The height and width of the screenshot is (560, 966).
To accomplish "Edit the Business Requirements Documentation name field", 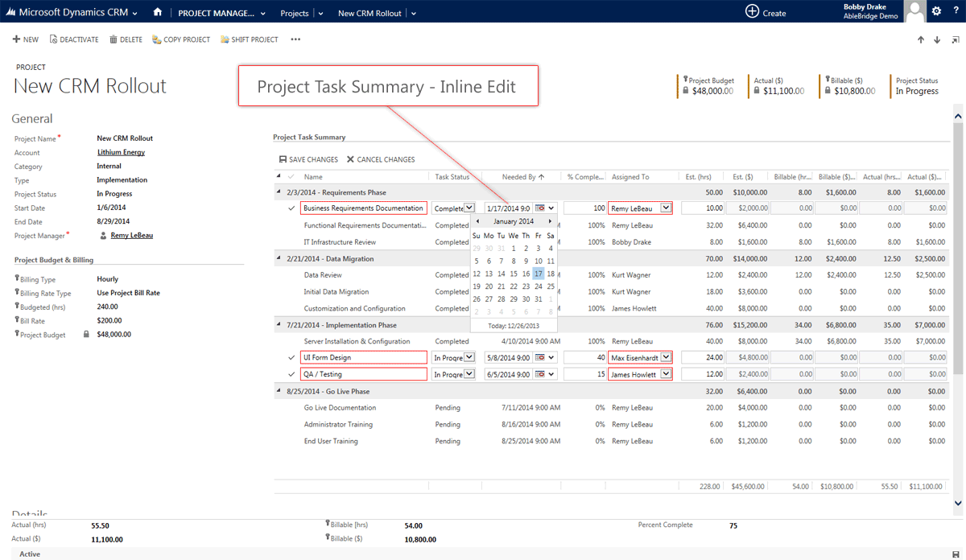I will [364, 208].
